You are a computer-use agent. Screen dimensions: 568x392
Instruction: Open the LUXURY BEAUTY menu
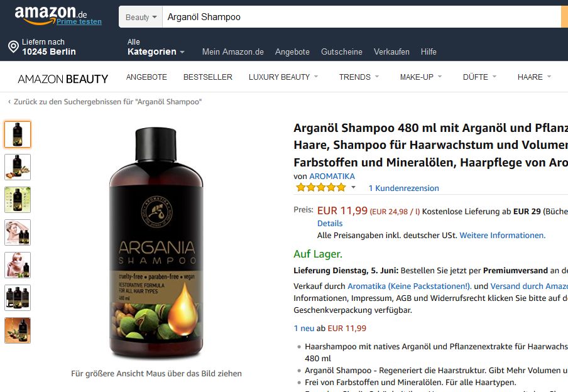click(x=283, y=77)
